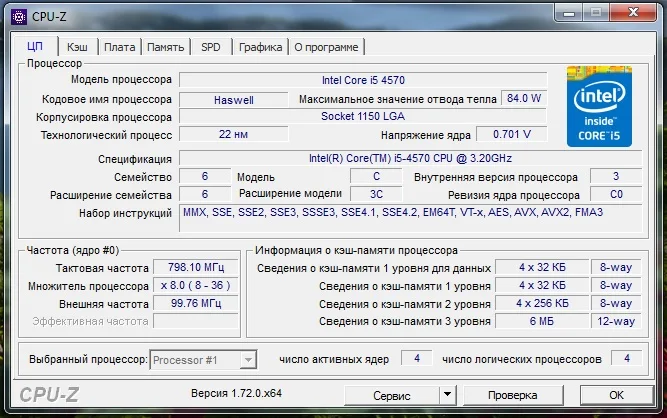This screenshot has height=418, width=667.
Task: Click the 12-way associativity value
Action: [x=616, y=321]
